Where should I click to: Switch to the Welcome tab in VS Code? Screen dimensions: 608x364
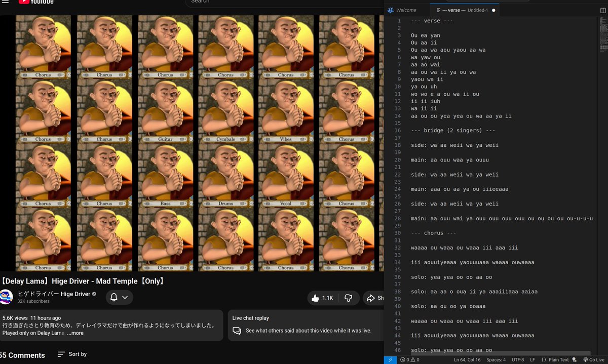[x=406, y=10]
